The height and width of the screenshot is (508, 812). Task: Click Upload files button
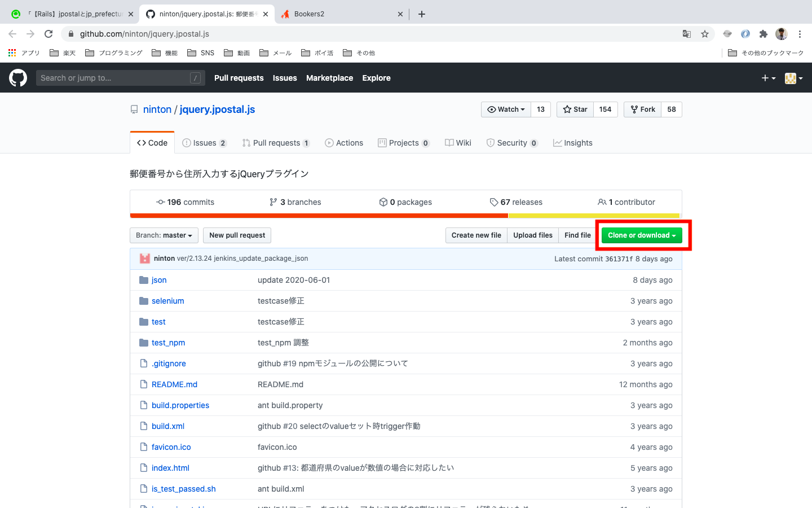click(x=533, y=235)
